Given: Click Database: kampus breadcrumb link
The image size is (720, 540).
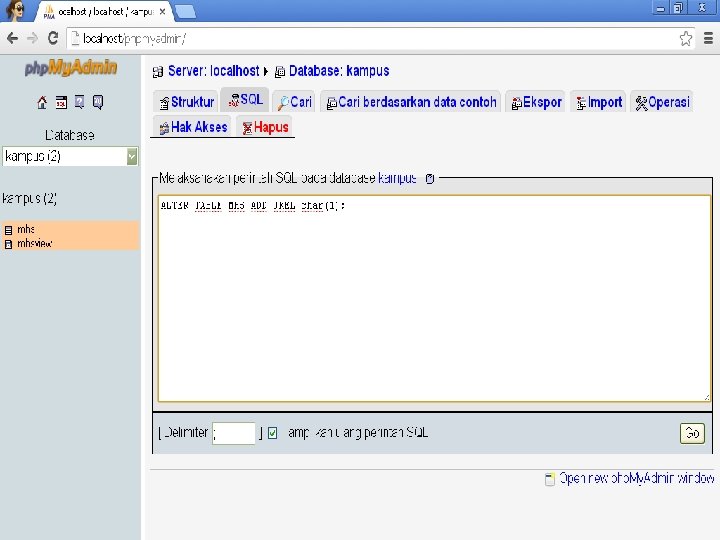Looking at the screenshot, I should point(339,71).
